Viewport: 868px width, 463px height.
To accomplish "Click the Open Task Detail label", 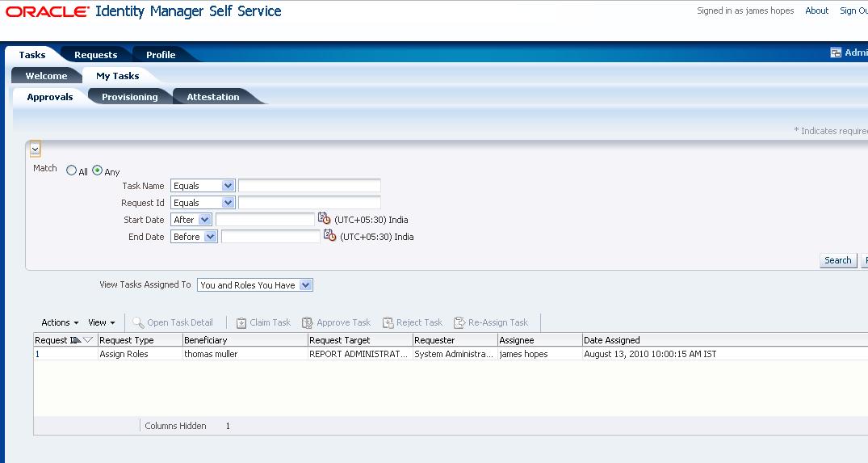I will pos(180,322).
